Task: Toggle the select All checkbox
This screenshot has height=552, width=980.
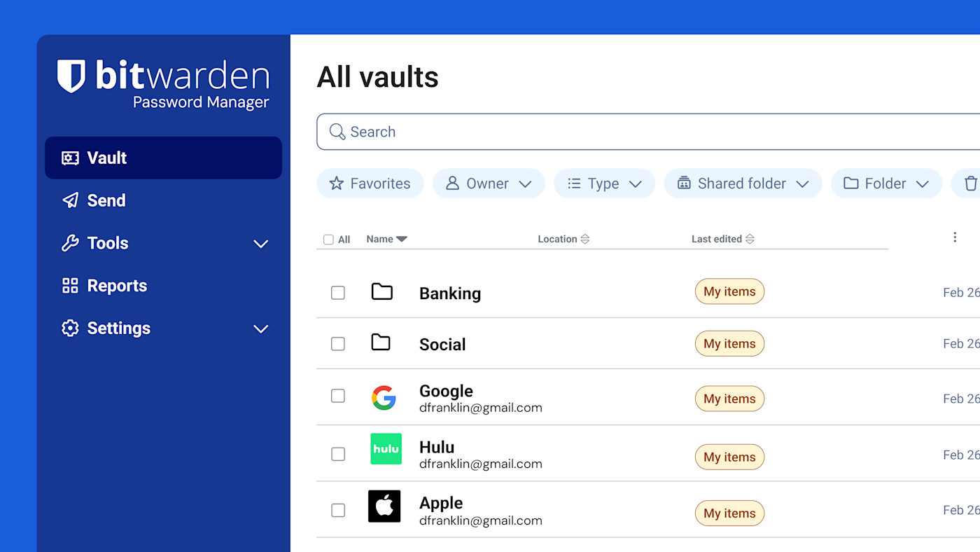Action: point(328,240)
